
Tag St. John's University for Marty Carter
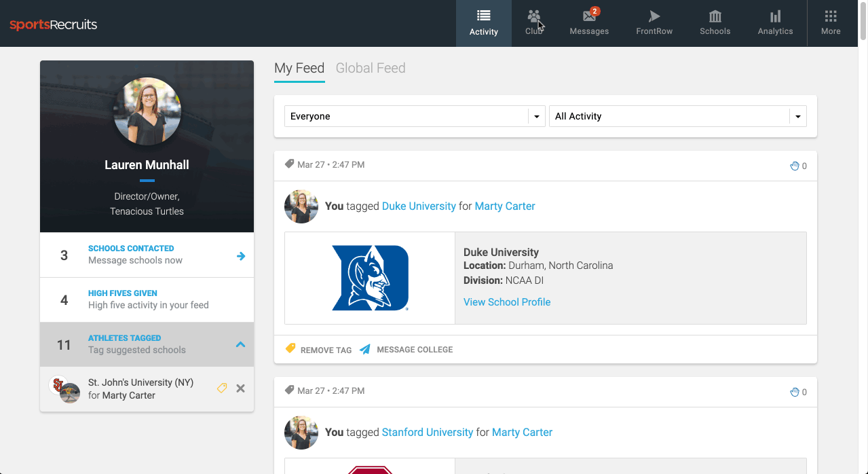pos(221,388)
